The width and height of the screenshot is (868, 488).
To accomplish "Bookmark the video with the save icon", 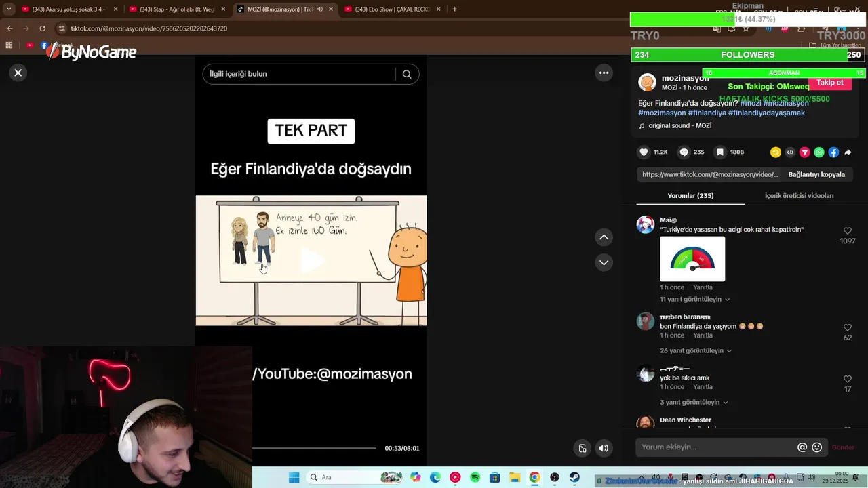I will pyautogui.click(x=720, y=152).
